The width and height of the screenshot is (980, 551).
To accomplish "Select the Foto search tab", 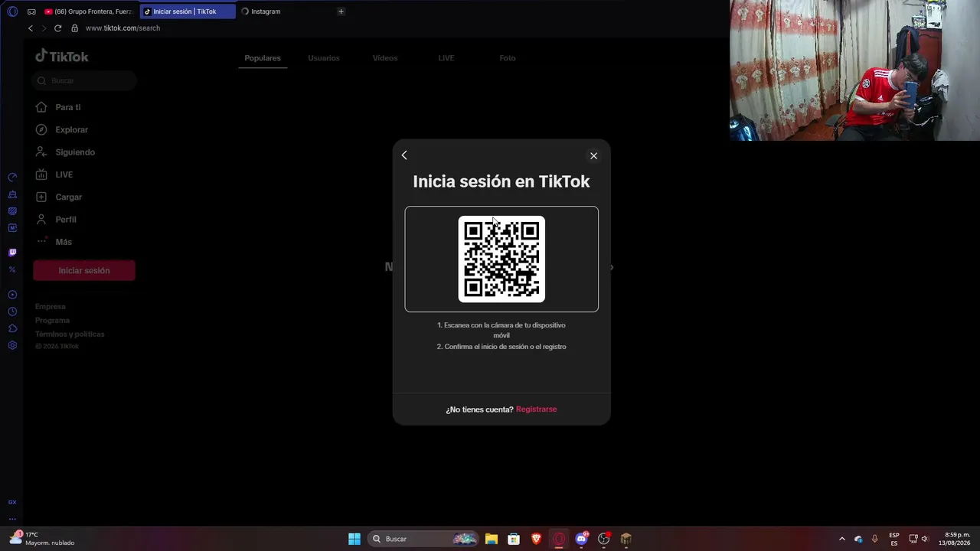I will coord(508,58).
